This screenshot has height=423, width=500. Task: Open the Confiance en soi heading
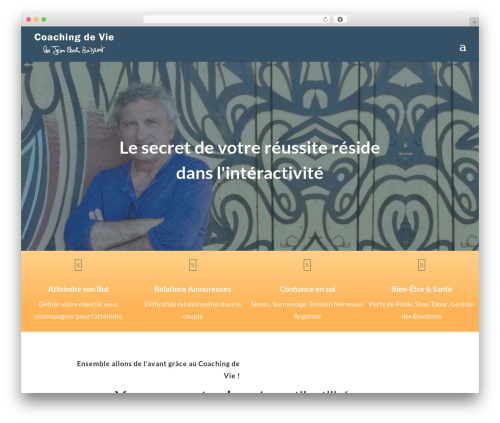pyautogui.click(x=307, y=289)
